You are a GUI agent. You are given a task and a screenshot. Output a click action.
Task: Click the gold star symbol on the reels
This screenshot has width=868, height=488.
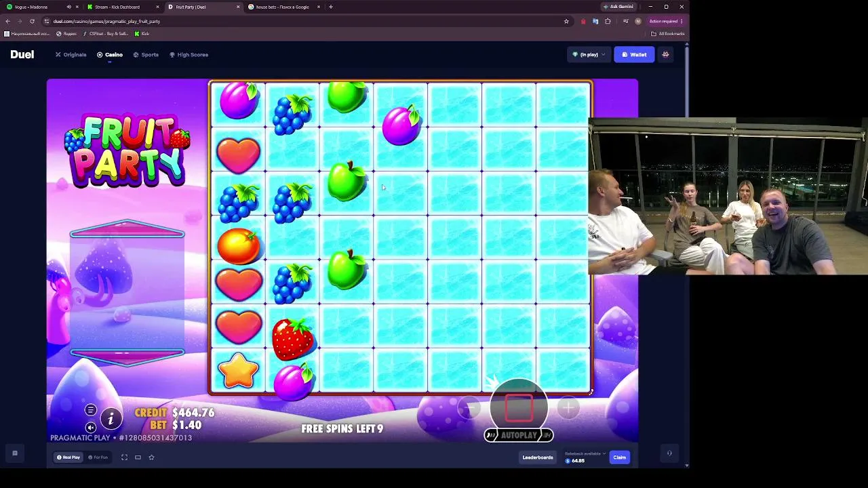pos(239,371)
